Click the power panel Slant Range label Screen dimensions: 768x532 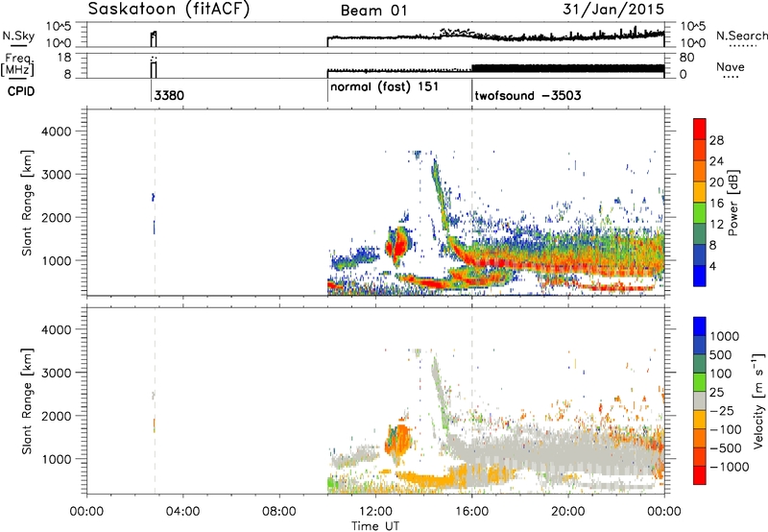[x=27, y=203]
